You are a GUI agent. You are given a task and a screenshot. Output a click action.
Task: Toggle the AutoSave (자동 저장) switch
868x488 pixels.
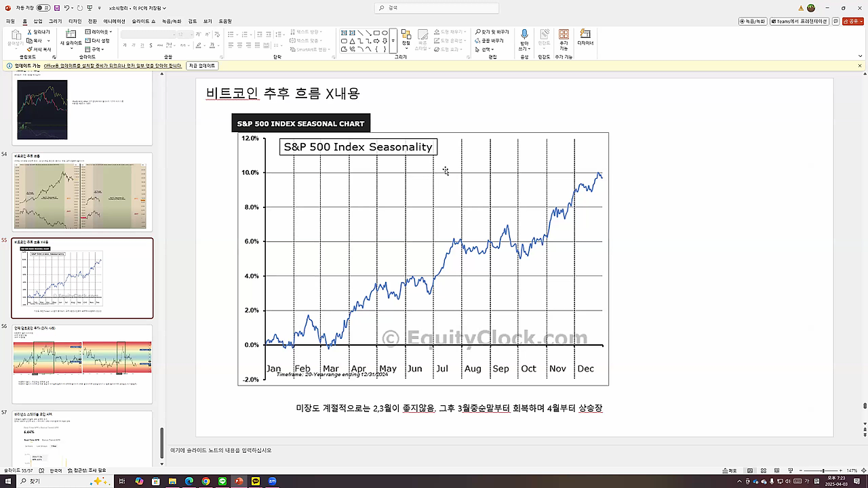(43, 8)
